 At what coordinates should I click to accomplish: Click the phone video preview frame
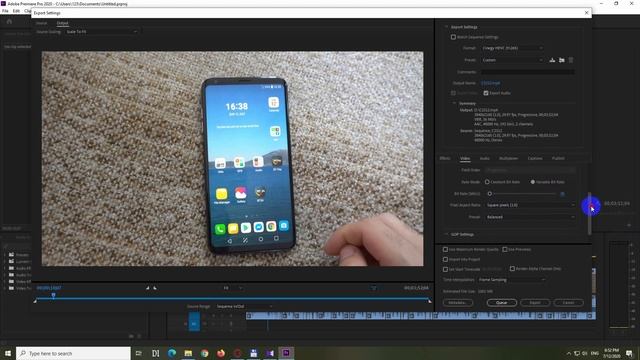coord(232,159)
